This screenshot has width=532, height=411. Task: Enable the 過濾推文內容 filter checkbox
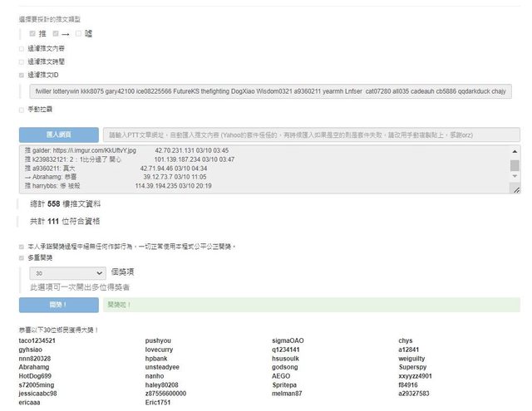pyautogui.click(x=22, y=49)
